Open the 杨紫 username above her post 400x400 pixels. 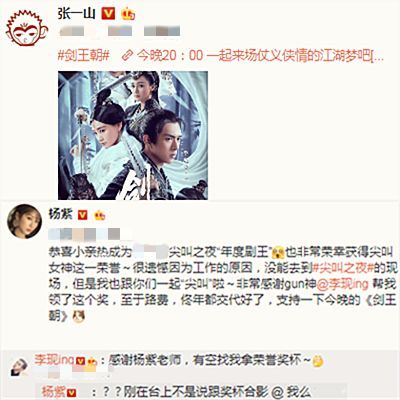(x=61, y=214)
